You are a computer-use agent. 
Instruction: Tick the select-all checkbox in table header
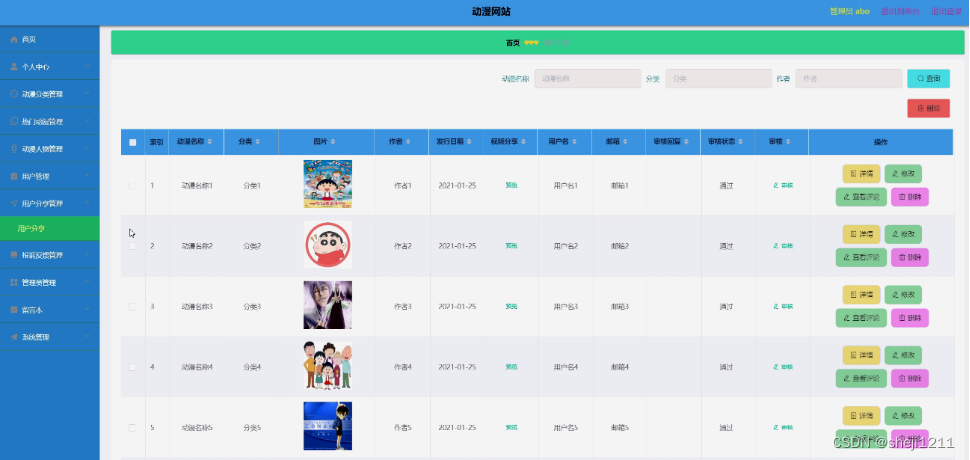132,142
